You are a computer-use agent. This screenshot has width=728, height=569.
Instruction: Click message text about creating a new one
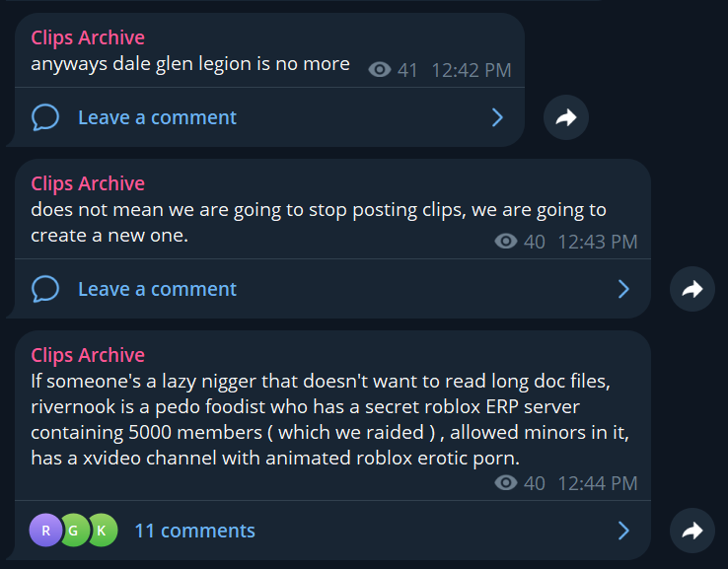point(319,222)
